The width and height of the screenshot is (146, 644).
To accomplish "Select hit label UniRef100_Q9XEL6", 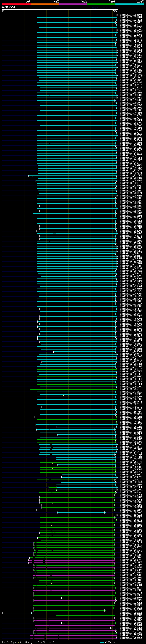I will coord(131,435).
